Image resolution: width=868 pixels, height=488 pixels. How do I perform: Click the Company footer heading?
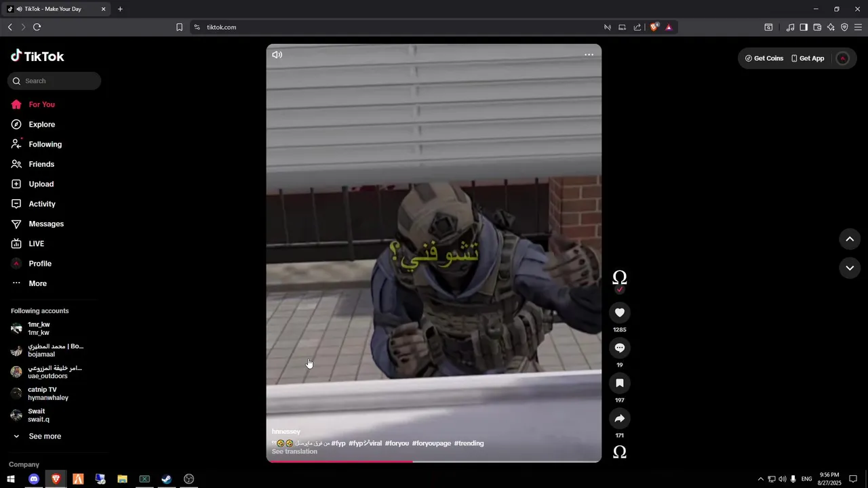click(24, 464)
